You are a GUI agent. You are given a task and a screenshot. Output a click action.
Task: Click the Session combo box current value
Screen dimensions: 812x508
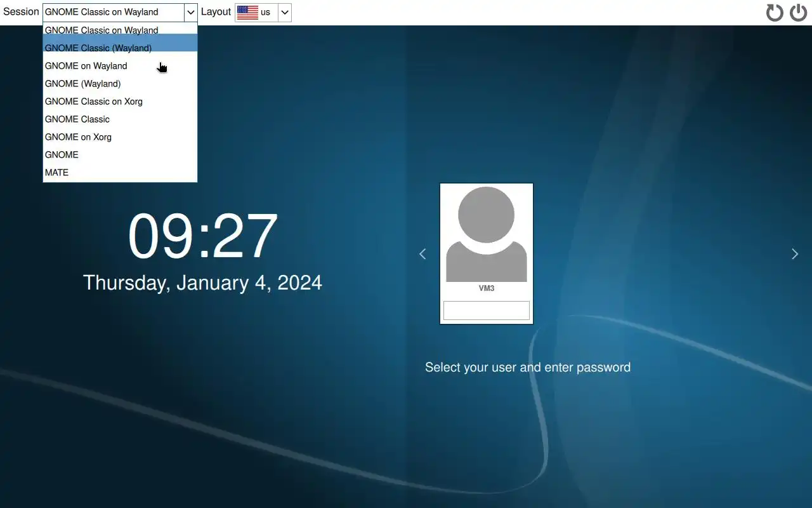coord(114,12)
